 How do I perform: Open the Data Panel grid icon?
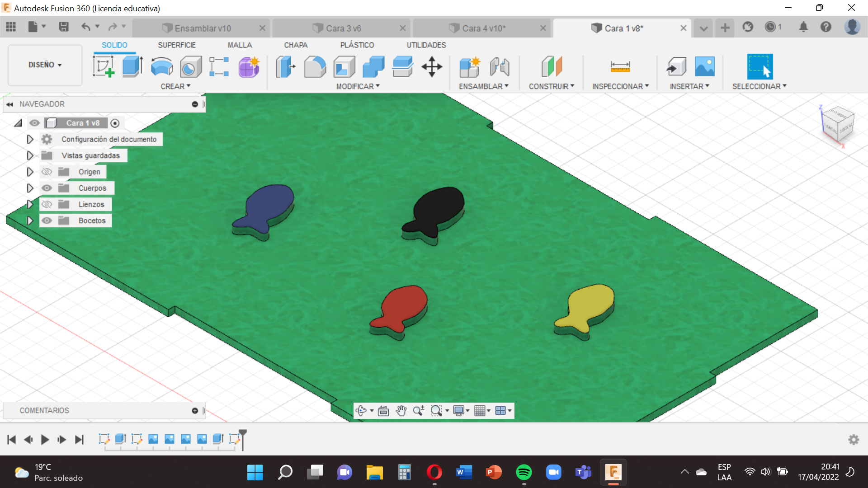[x=11, y=27]
